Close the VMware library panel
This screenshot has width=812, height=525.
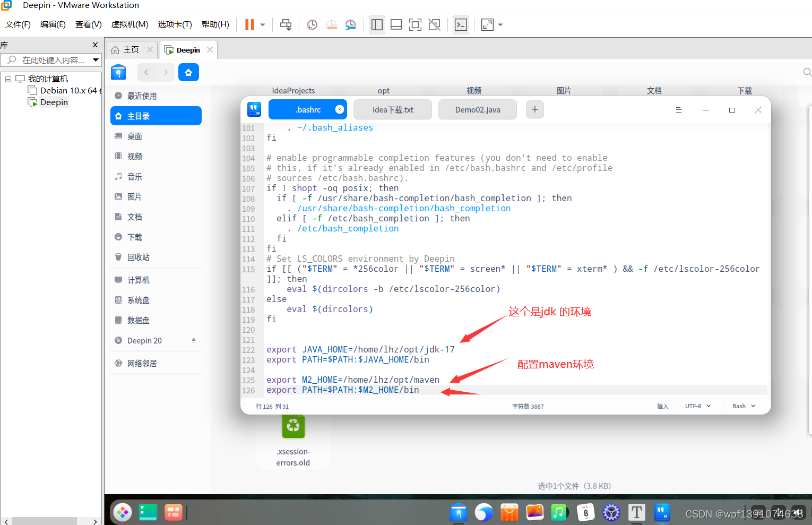coord(96,45)
